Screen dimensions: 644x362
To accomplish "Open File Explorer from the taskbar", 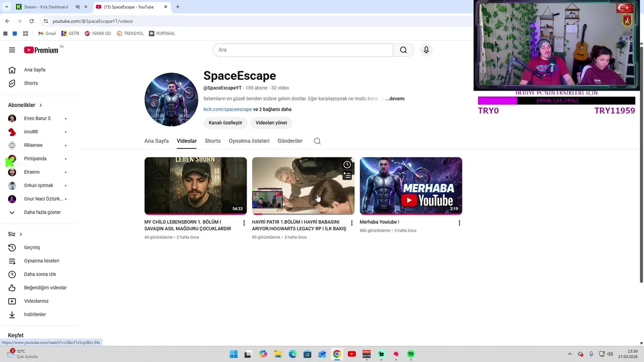I will pos(278,354).
